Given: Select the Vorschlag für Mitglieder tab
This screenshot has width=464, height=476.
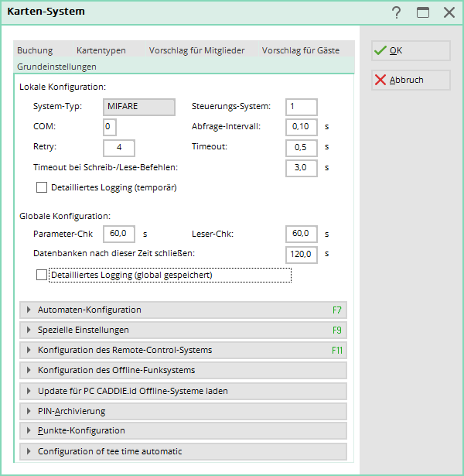Looking at the screenshot, I should (x=196, y=50).
